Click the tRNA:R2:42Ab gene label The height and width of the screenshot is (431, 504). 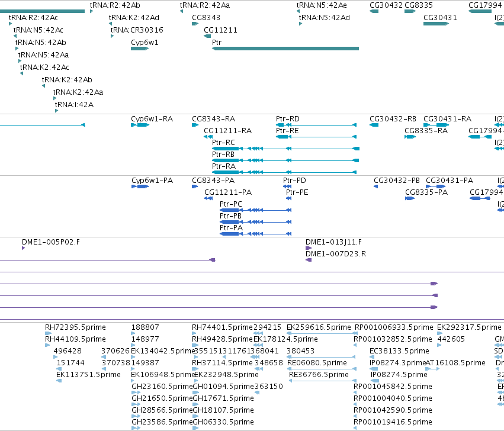pos(115,5)
